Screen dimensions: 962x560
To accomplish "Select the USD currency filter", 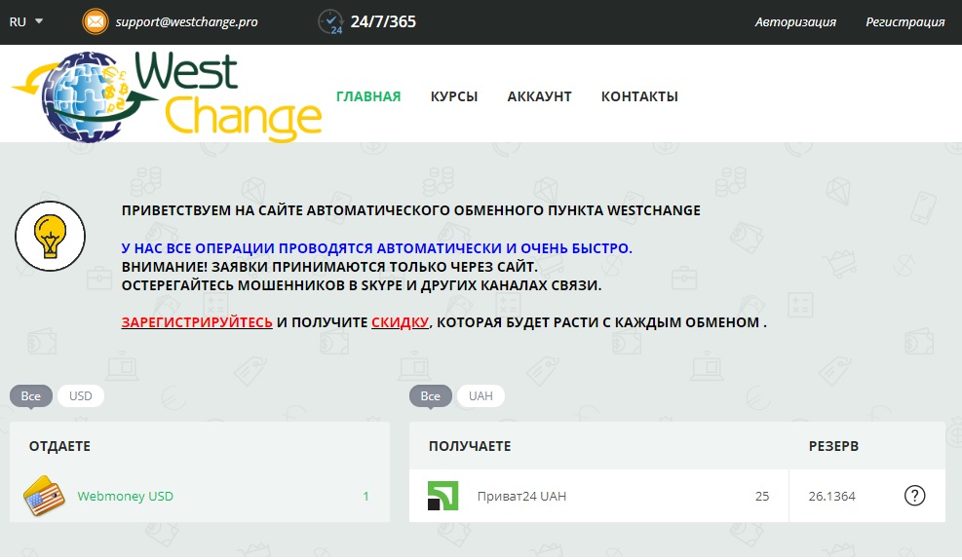I will [x=81, y=396].
